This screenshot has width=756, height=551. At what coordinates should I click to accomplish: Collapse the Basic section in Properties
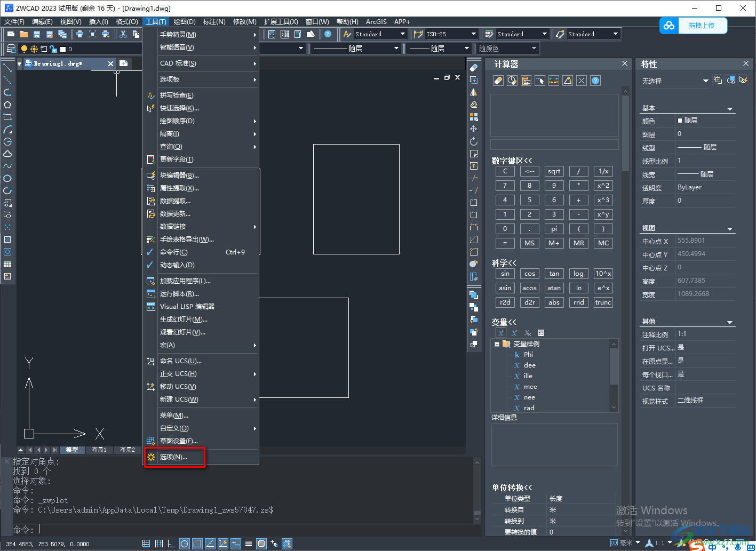[x=730, y=109]
